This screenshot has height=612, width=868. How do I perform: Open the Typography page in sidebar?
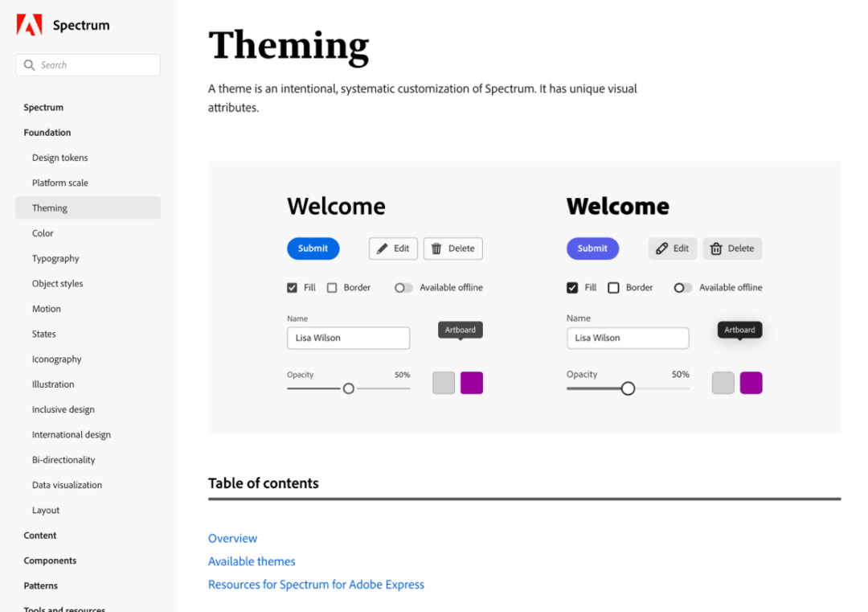point(55,258)
